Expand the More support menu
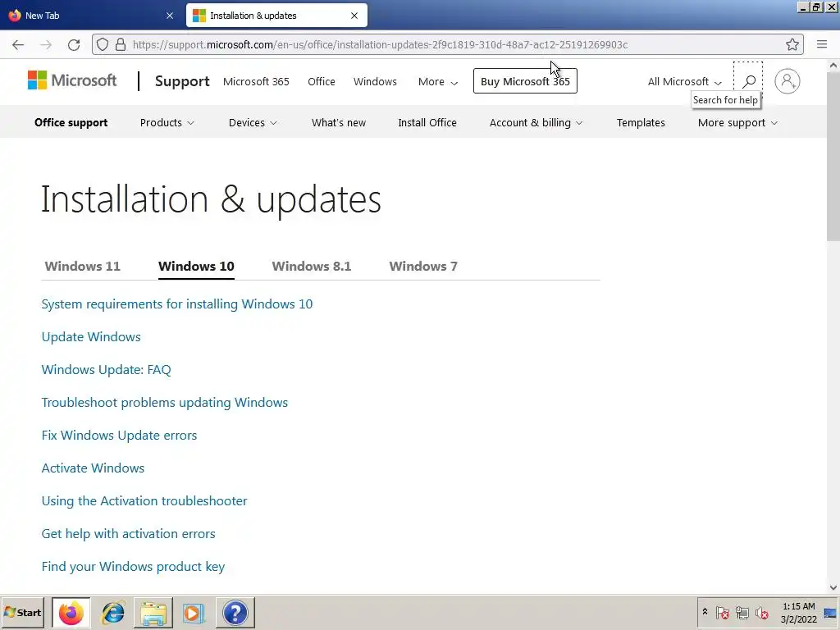The height and width of the screenshot is (630, 840). tap(737, 123)
